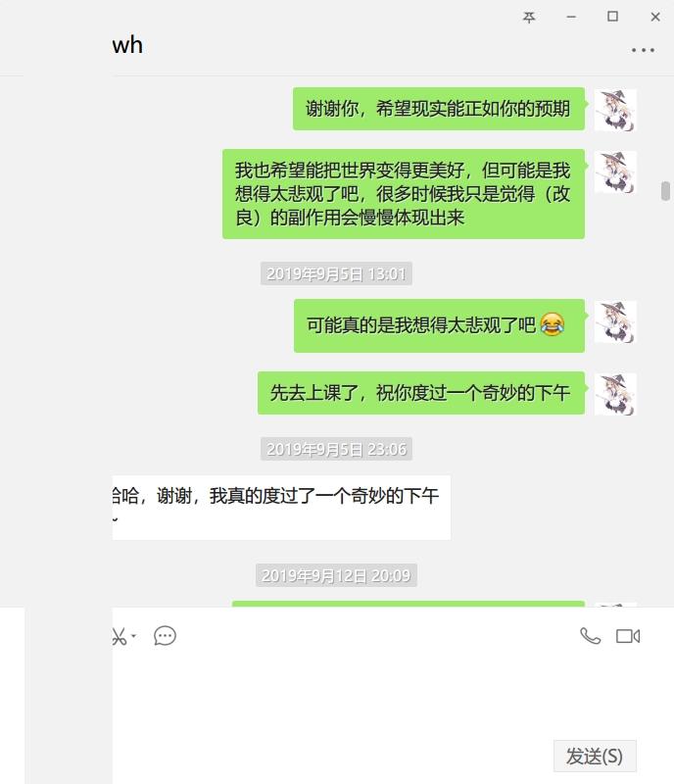Select the message 先去上课了，祝你度过一个奇妙的下午

coord(421,393)
